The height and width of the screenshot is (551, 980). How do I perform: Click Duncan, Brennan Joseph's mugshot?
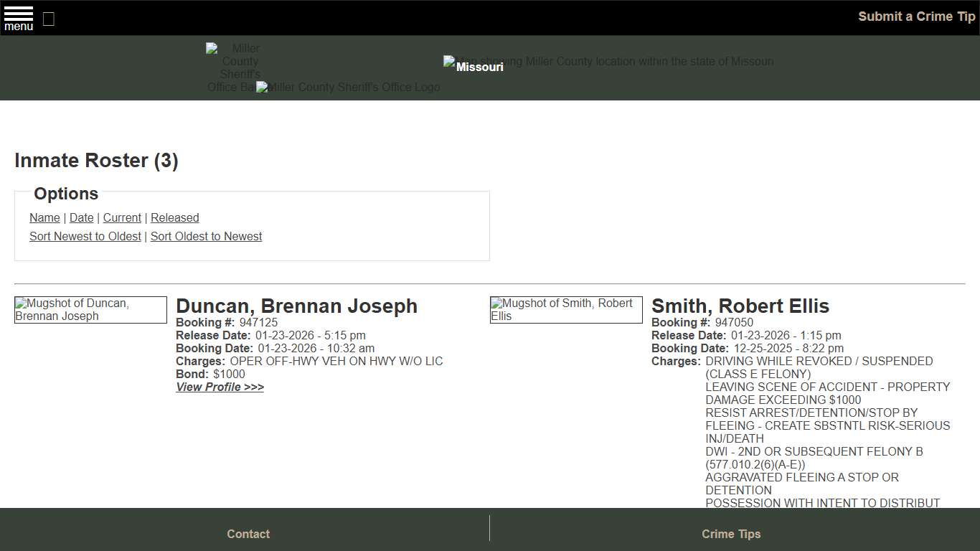(90, 309)
